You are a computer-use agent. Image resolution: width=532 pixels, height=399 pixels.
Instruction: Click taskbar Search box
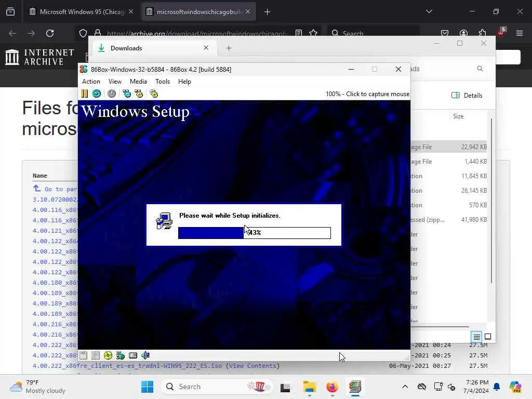[x=217, y=387]
